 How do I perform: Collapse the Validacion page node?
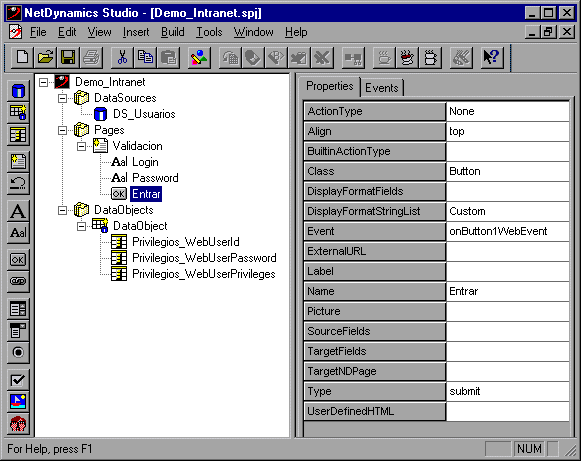click(81, 146)
